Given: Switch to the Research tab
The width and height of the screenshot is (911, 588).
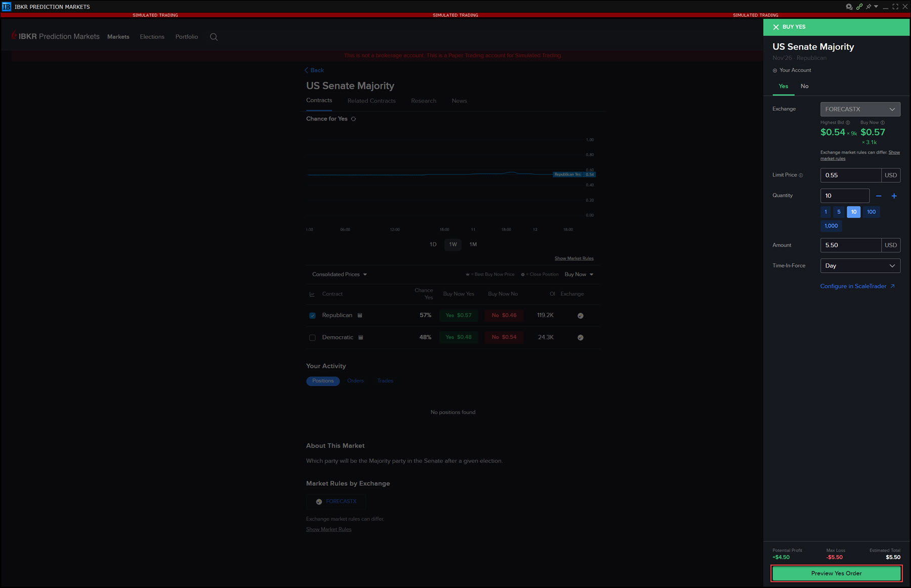Looking at the screenshot, I should [x=424, y=101].
